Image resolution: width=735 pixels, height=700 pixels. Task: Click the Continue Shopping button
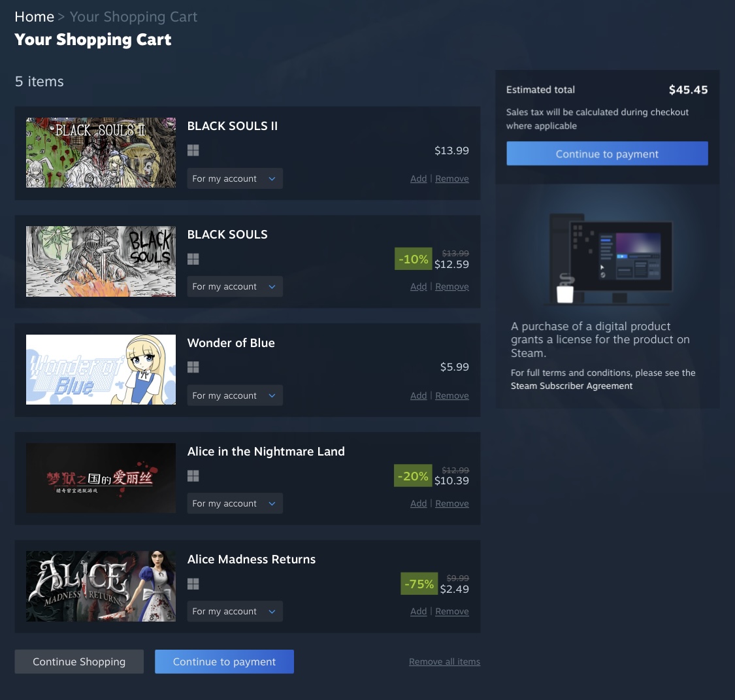pyautogui.click(x=79, y=661)
